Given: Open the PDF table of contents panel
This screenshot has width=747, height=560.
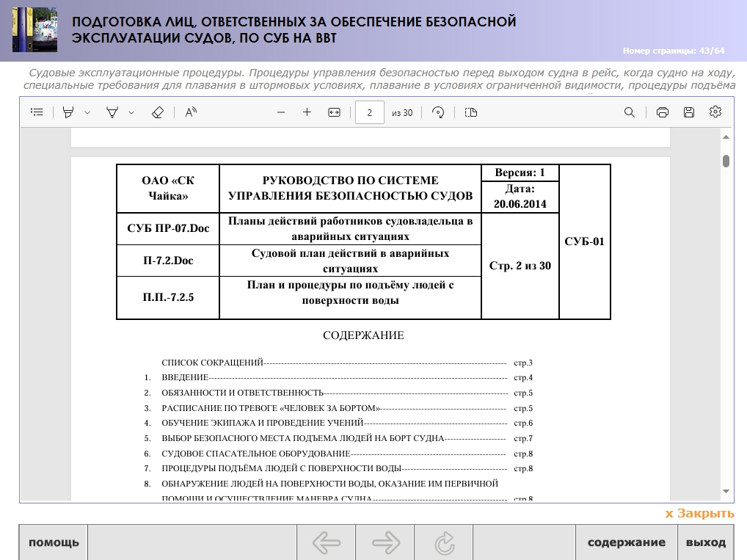Looking at the screenshot, I should tap(37, 112).
